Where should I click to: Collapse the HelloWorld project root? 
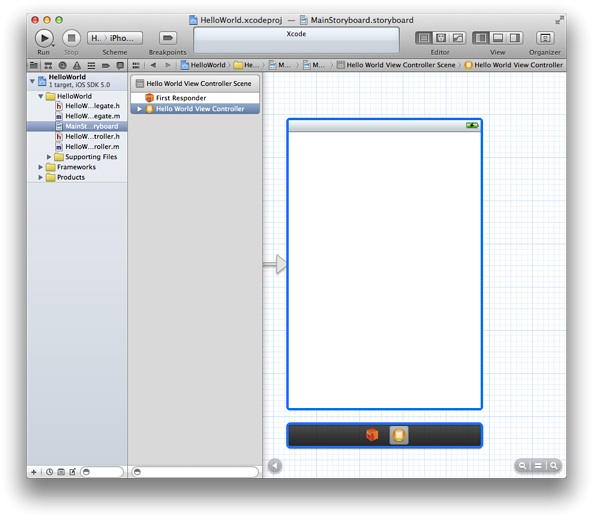tap(33, 81)
